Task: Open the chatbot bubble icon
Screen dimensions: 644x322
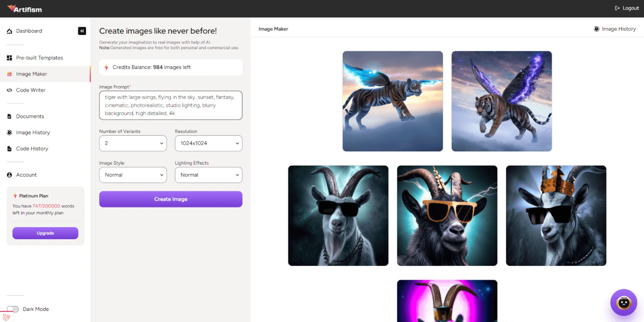Action: point(623,302)
